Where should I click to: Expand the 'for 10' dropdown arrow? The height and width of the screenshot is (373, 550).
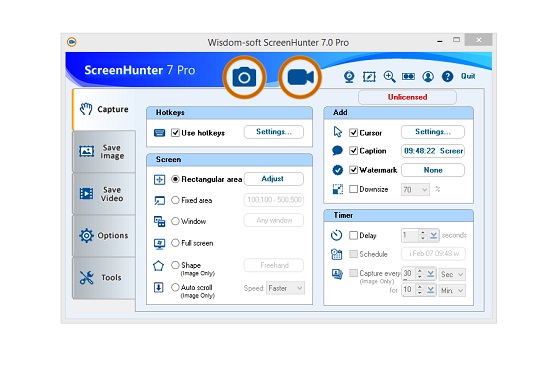click(431, 290)
